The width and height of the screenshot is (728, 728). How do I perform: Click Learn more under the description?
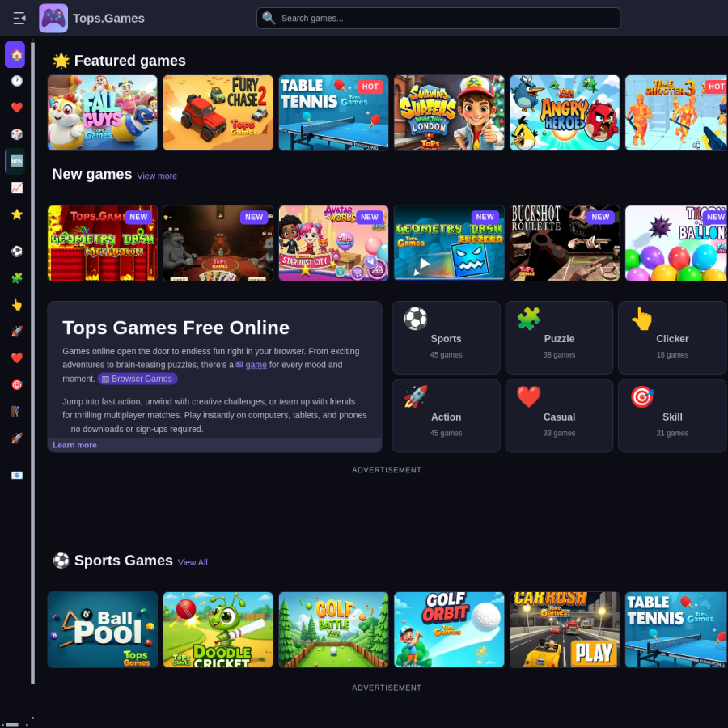(x=74, y=445)
